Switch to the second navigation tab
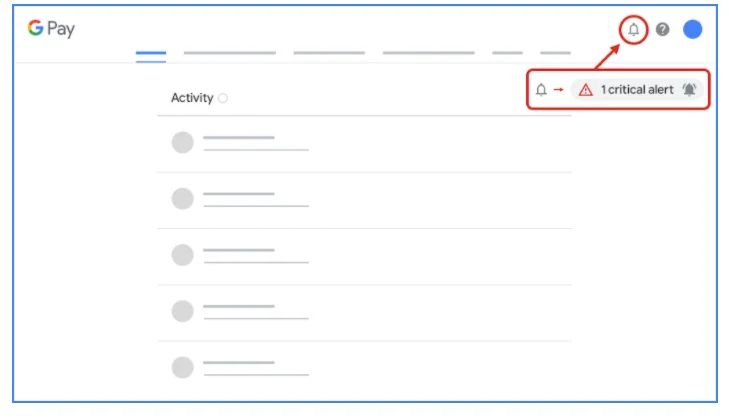Image resolution: width=729 pixels, height=419 pixels. (x=230, y=53)
